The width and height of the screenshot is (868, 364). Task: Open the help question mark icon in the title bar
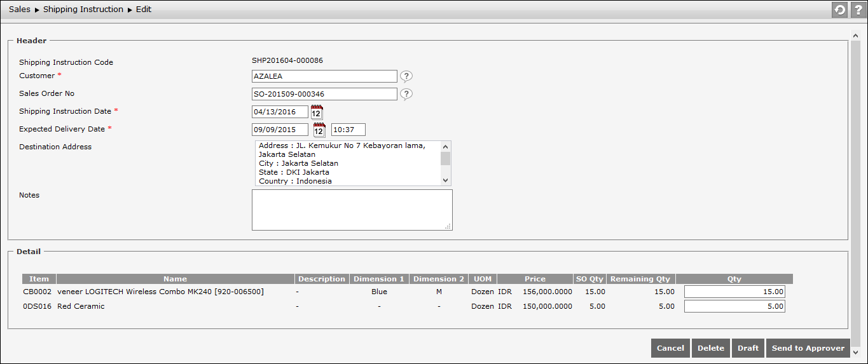[857, 10]
